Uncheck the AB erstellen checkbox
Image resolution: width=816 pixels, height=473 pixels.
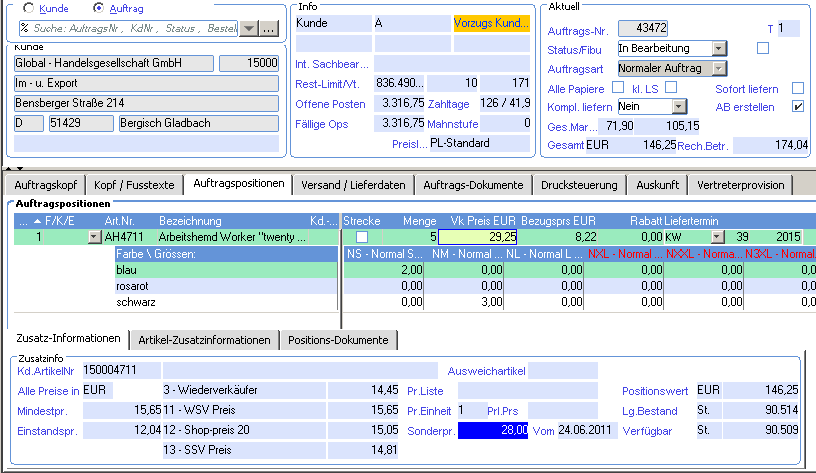(x=797, y=107)
